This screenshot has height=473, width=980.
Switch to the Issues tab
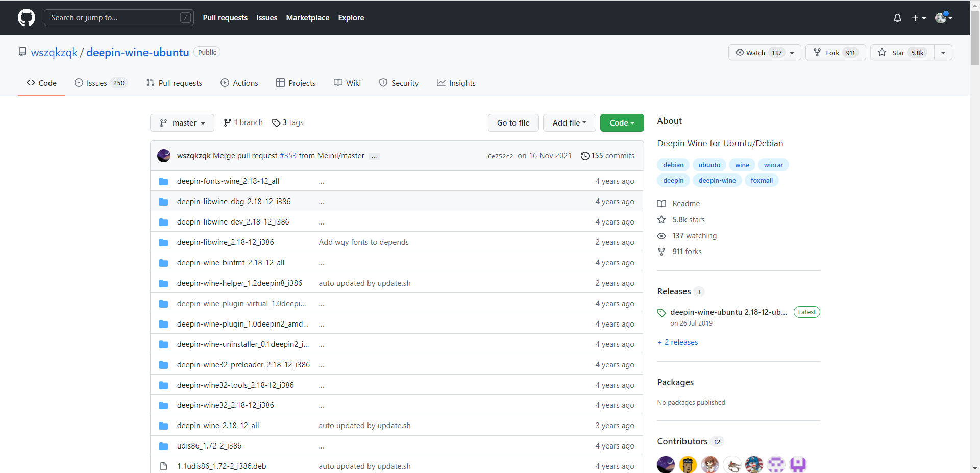pyautogui.click(x=101, y=83)
